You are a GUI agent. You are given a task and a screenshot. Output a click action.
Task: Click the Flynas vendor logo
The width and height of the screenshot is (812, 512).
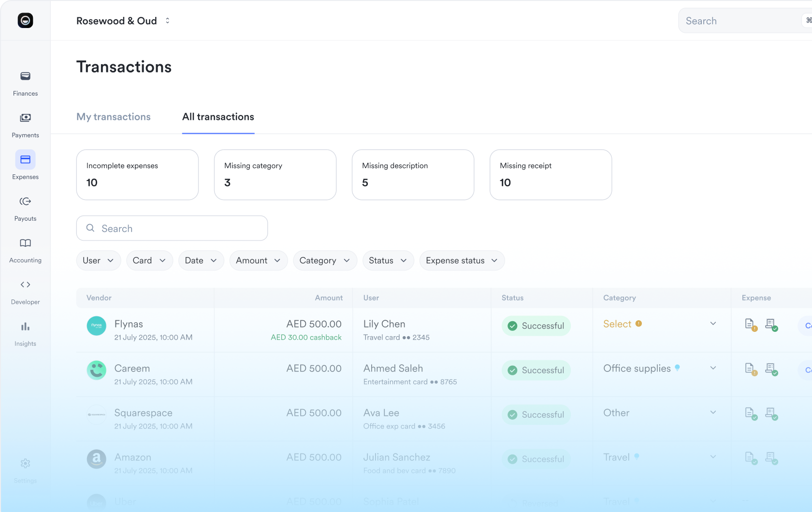tap(96, 326)
